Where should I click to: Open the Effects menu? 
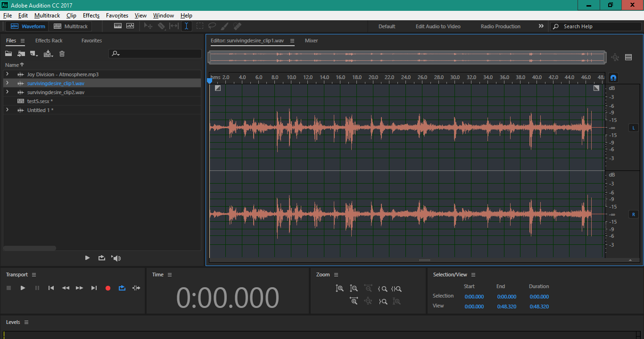point(91,16)
